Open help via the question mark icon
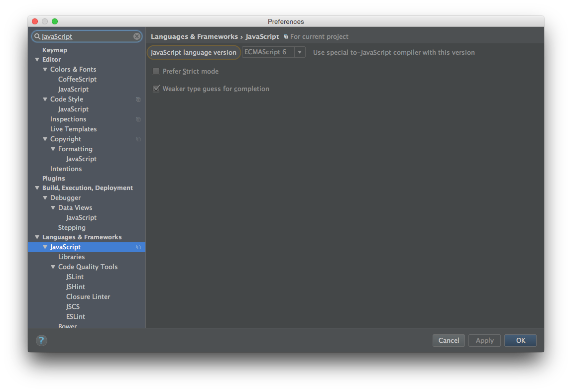The image size is (572, 392). pos(41,340)
